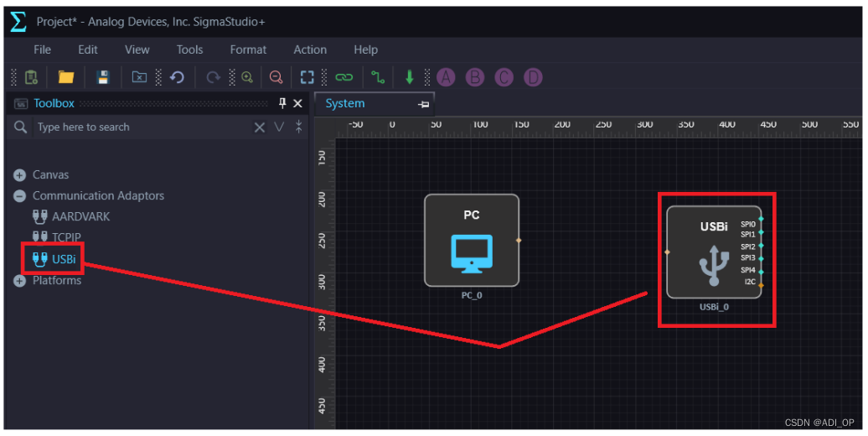Click the green link icon

(x=344, y=77)
